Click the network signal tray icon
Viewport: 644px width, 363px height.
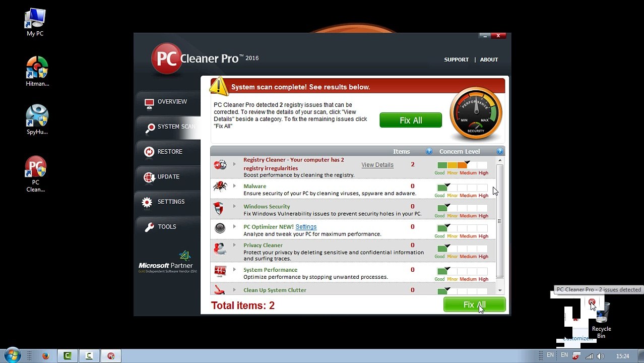point(588,356)
